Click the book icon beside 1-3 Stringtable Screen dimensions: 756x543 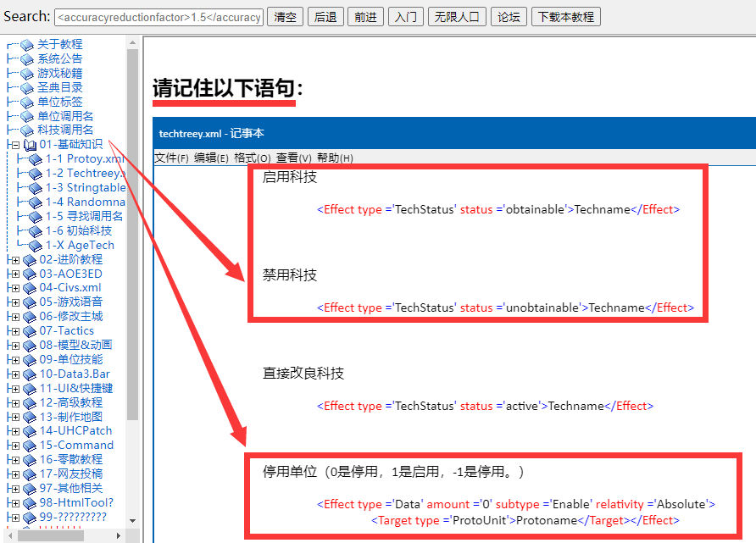point(36,188)
